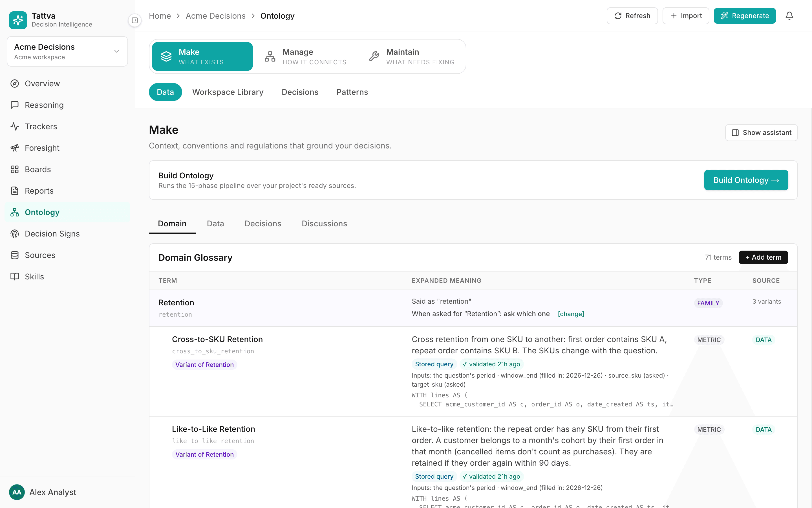Click the FAMILY type badge

pyautogui.click(x=708, y=303)
